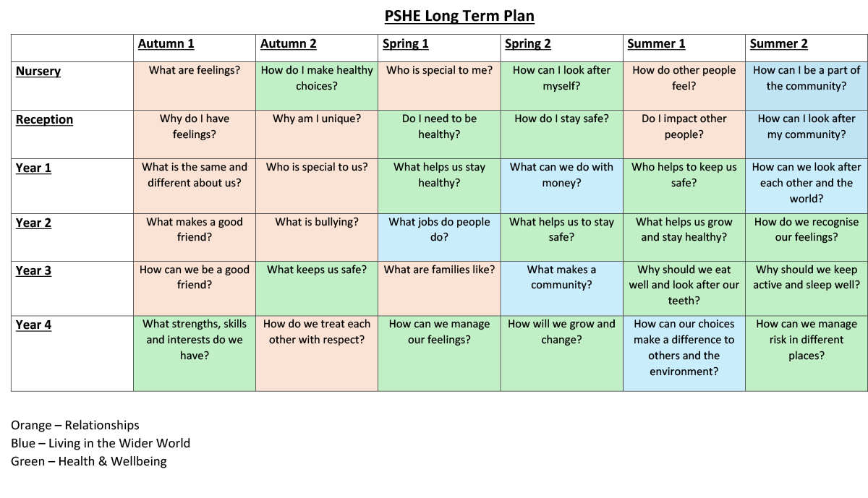Click the "How do I stay safe?" cell

point(561,134)
